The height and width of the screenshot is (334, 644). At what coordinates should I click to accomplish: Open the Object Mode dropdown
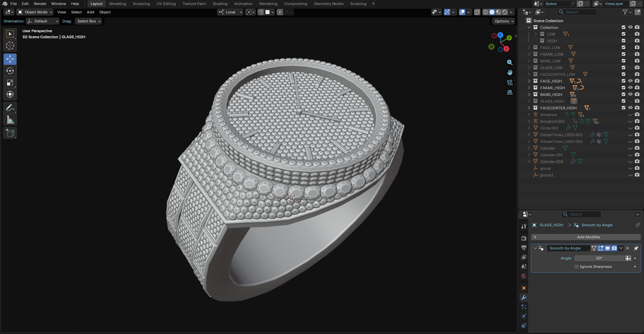35,12
